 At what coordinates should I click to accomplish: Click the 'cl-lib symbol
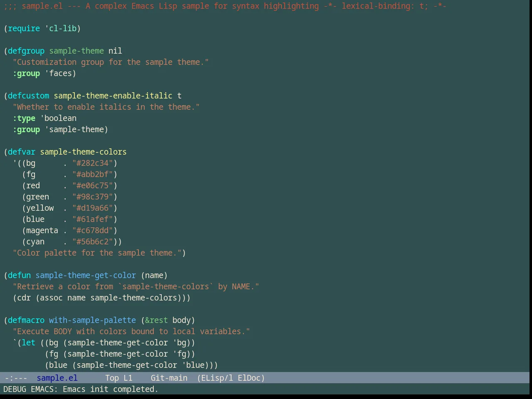pyautogui.click(x=61, y=28)
